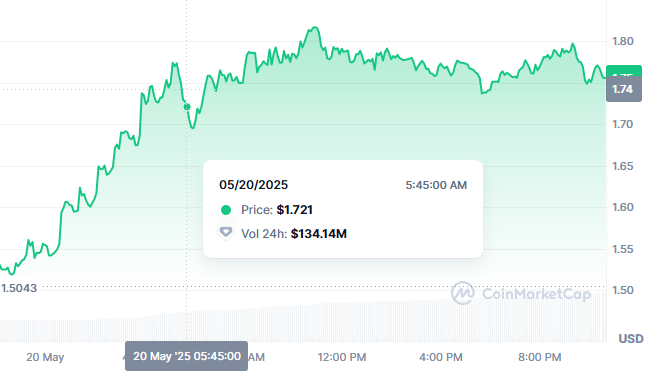The width and height of the screenshot is (657, 382).
Task: Click the crosshair data point on chart line
Action: click(187, 107)
